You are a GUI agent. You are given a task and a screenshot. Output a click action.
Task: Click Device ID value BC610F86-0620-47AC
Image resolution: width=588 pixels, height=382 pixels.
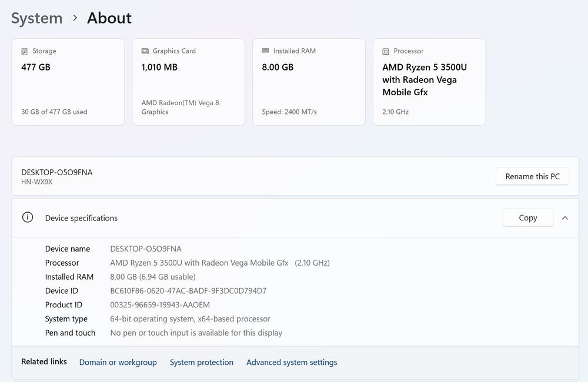pyautogui.click(x=188, y=290)
